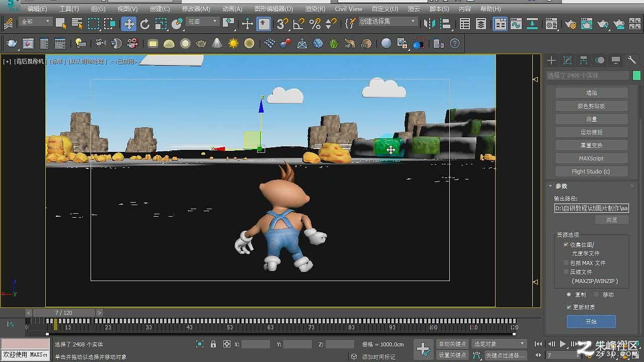Choose the Rectangular Selection Region tool
Screen dimensions: 644x362
93,24
